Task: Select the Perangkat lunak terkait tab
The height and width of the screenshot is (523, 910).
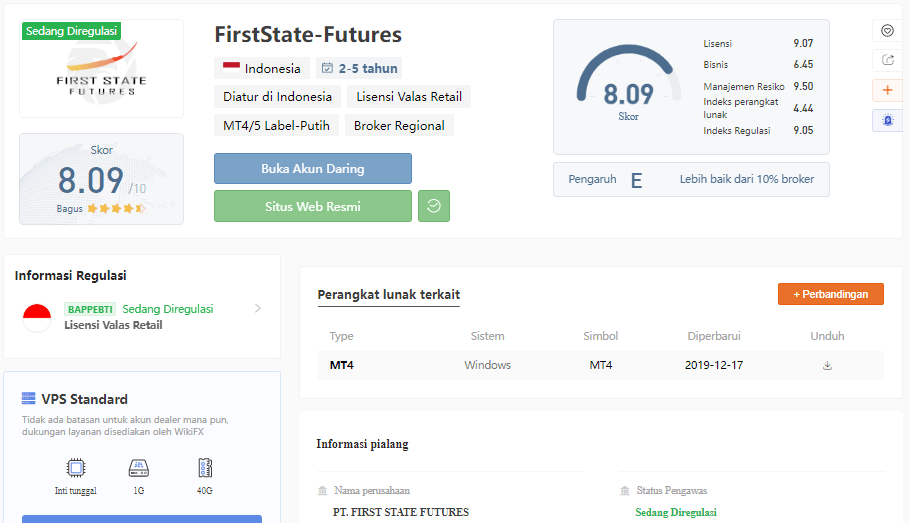Action: coord(388,295)
